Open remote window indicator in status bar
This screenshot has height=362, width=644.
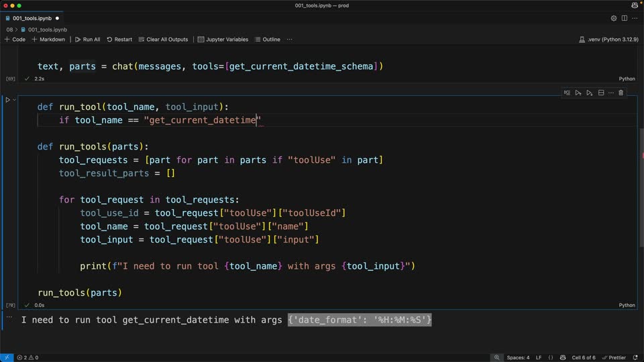coord(7,357)
